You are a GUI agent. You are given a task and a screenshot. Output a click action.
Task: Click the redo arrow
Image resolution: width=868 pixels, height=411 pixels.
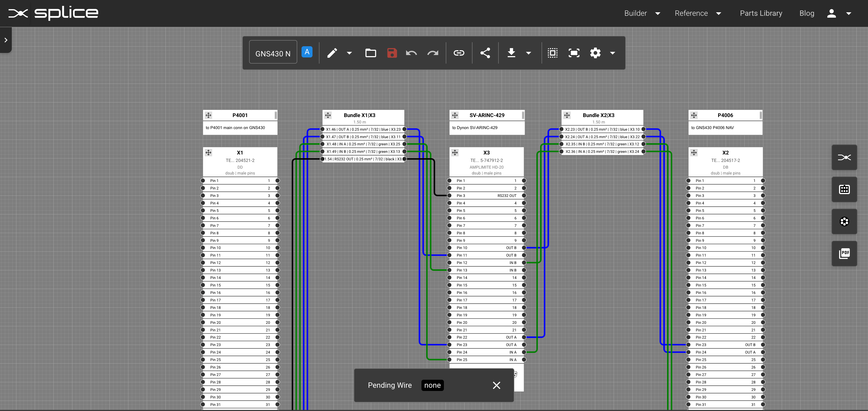tap(433, 53)
